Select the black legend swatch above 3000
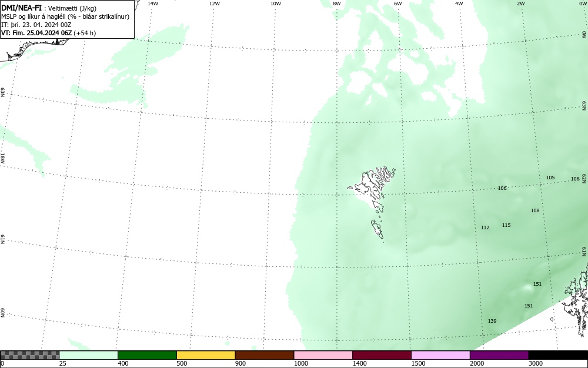Screen dimensions: 588x368 [558, 355]
